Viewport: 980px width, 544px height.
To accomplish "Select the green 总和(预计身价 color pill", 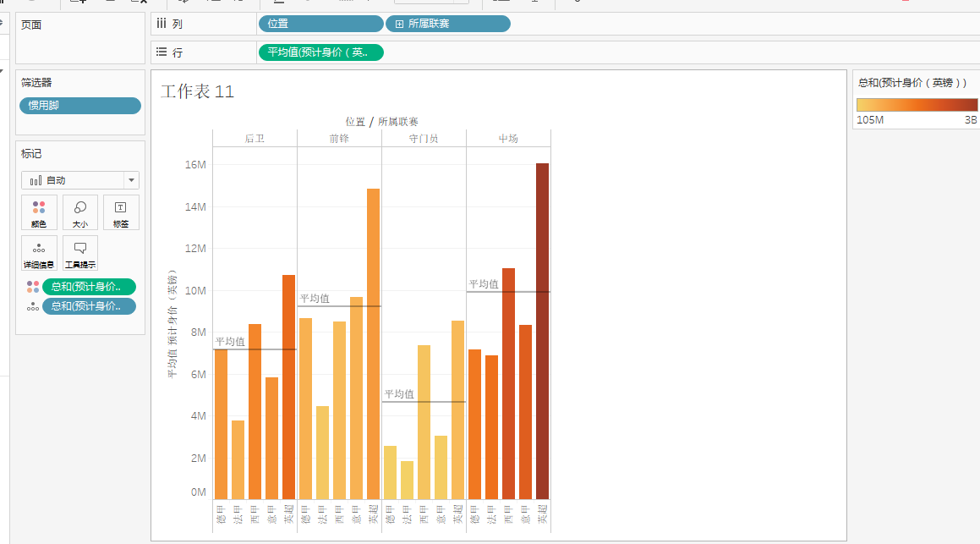I will click(x=89, y=286).
